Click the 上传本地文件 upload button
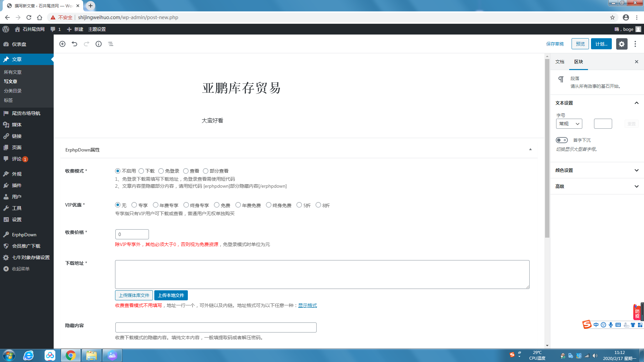The image size is (644, 362). click(x=171, y=295)
